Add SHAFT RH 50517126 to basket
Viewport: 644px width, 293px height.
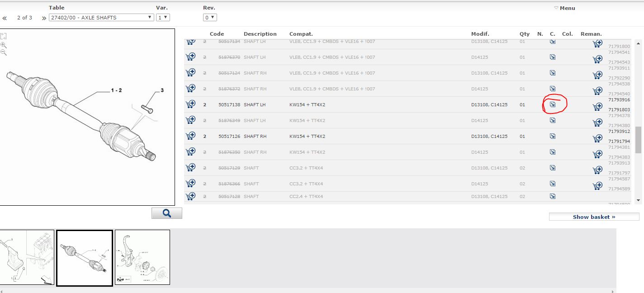tap(190, 136)
